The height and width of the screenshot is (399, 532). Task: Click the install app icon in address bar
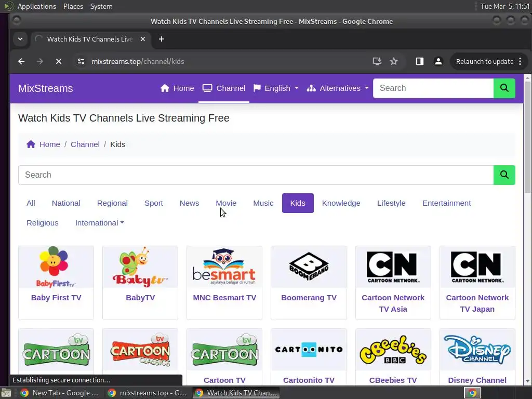click(377, 61)
